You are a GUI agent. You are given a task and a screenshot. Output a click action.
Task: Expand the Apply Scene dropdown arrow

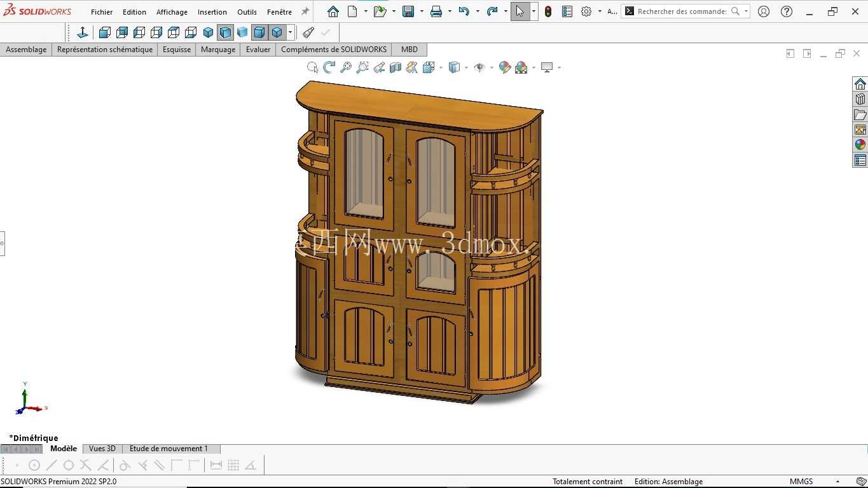[x=534, y=67]
